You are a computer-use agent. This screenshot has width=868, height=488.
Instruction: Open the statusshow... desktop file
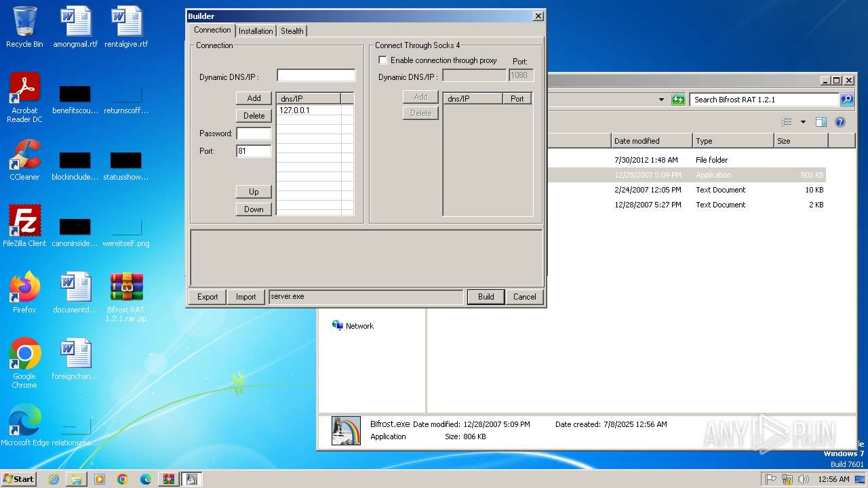[126, 165]
